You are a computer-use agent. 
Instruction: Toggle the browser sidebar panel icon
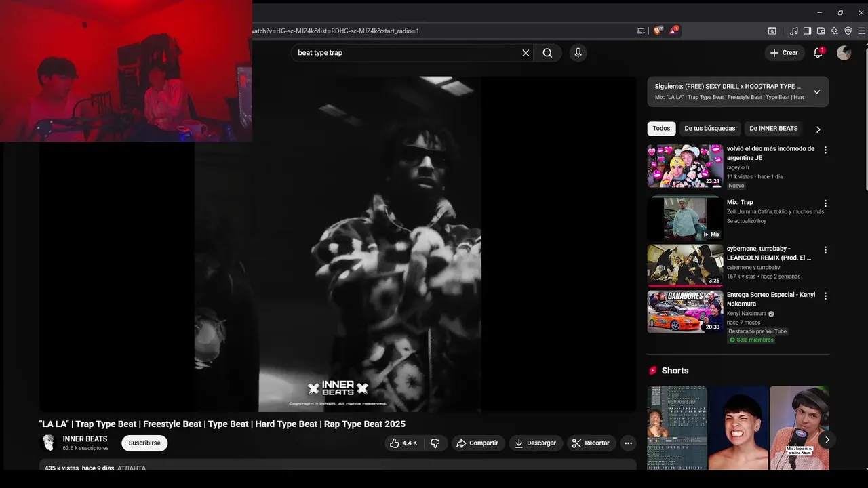[807, 30]
